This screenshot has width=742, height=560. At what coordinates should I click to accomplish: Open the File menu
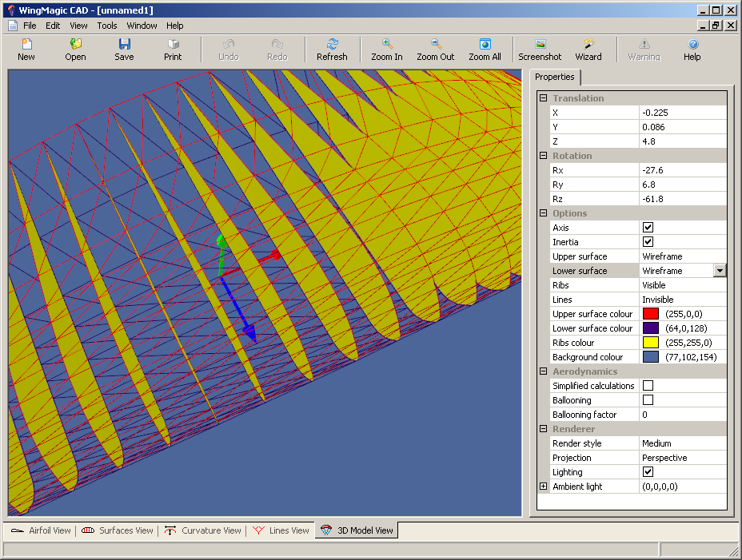point(30,26)
